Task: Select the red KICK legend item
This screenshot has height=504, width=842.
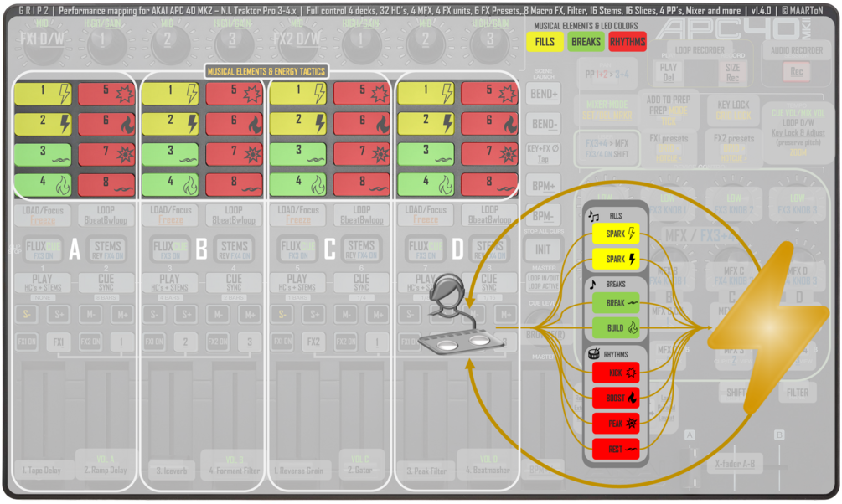Action: [616, 373]
